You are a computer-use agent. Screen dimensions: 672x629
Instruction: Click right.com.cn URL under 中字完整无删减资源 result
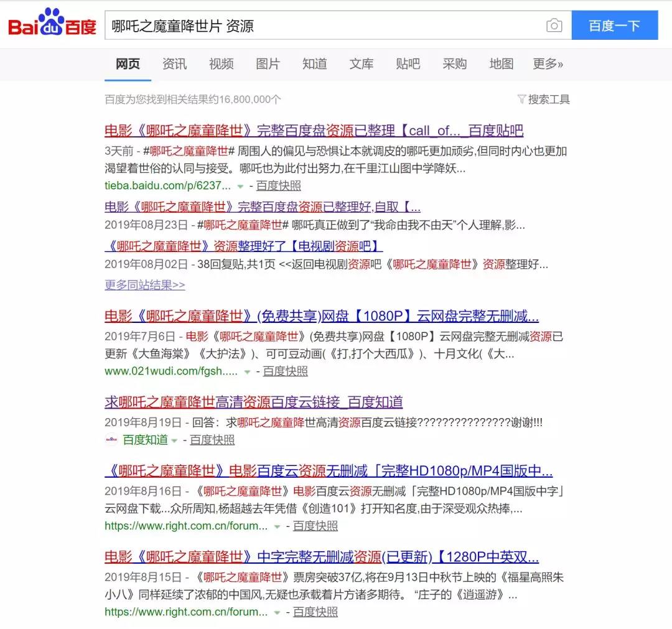pos(186,612)
